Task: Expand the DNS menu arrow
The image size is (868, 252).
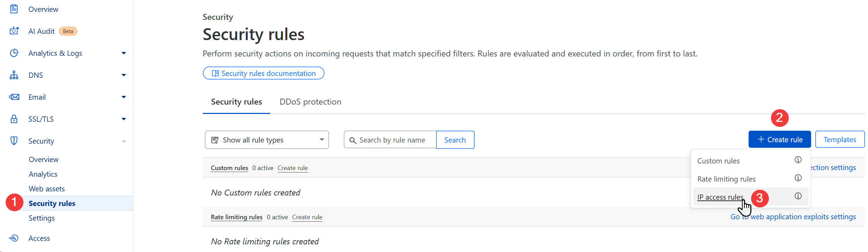Action: pos(124,75)
